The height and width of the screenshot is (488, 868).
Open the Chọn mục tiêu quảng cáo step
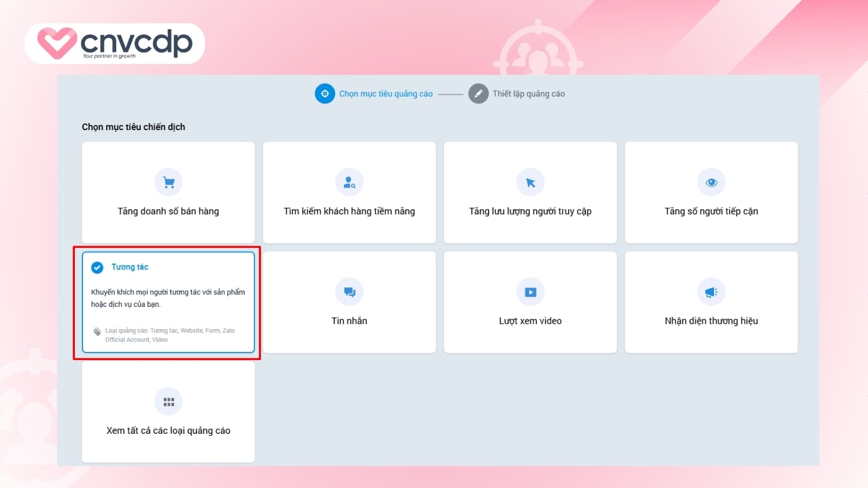(386, 94)
